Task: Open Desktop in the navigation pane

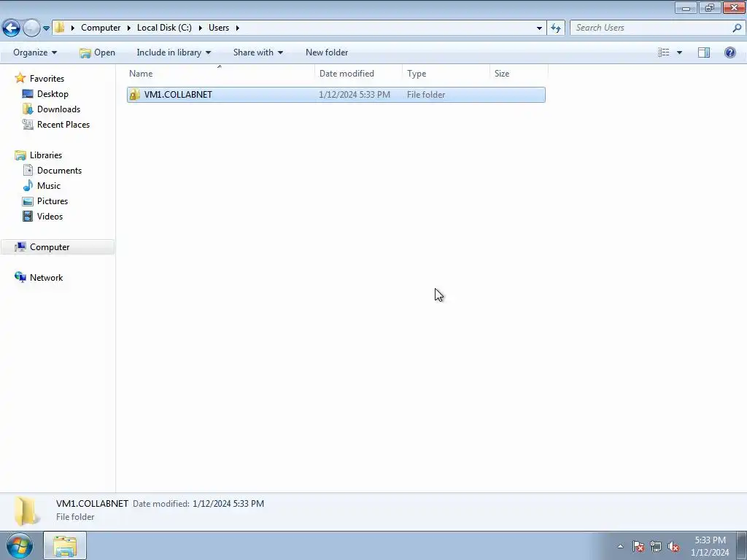Action: [53, 94]
